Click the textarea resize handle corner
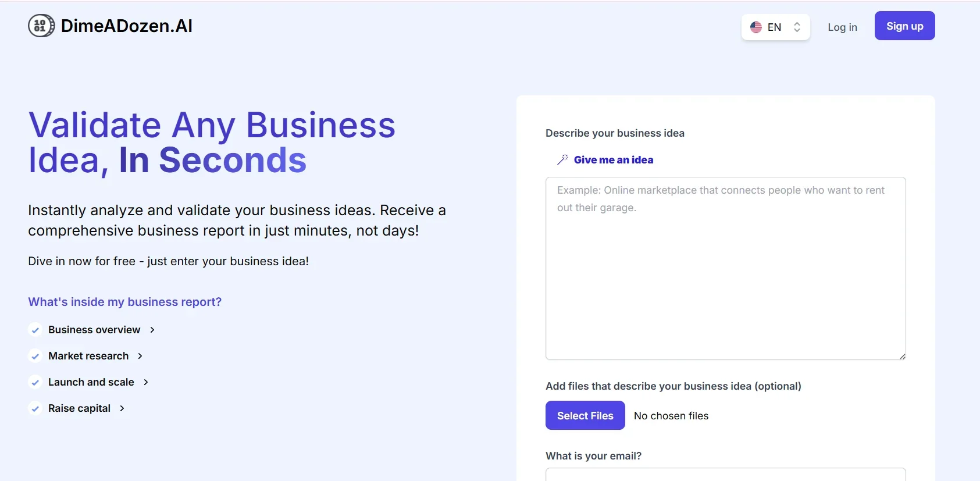980x481 pixels. click(902, 356)
